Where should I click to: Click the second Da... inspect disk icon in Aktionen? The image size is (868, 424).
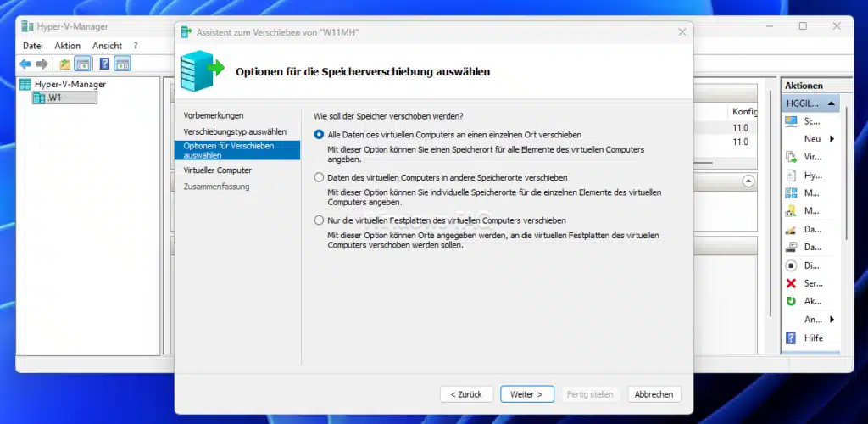791,247
